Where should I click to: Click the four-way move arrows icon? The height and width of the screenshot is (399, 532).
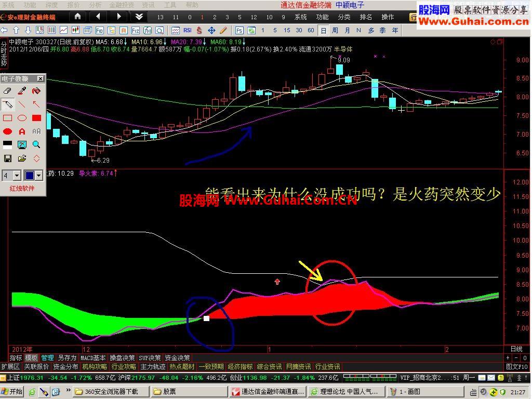pyautogui.click(x=212, y=31)
